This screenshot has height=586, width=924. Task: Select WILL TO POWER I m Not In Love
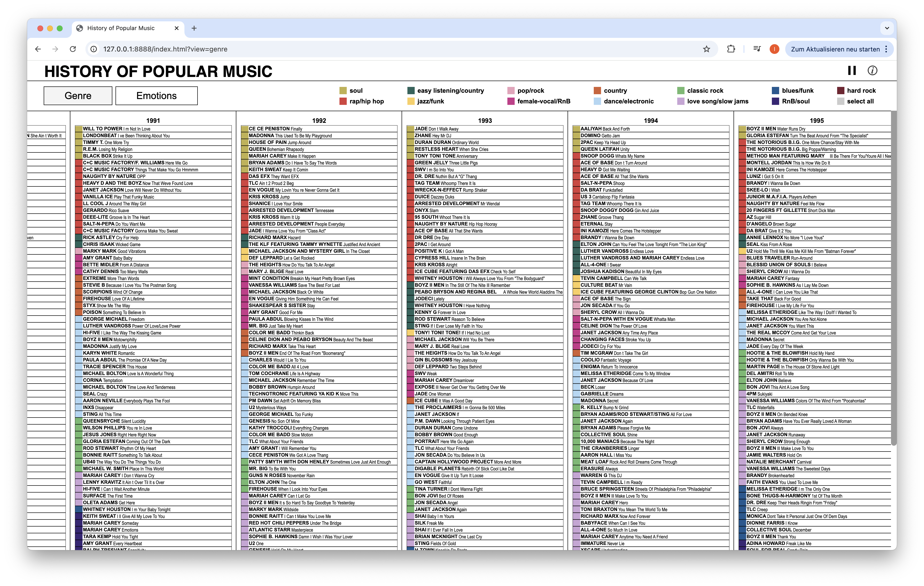pos(153,129)
